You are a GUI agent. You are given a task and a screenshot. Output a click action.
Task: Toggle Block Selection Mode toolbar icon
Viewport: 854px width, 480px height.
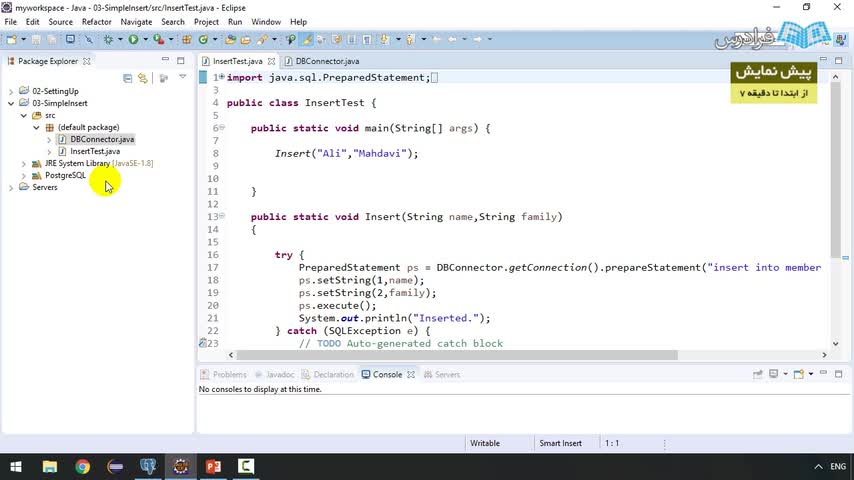tap(352, 39)
